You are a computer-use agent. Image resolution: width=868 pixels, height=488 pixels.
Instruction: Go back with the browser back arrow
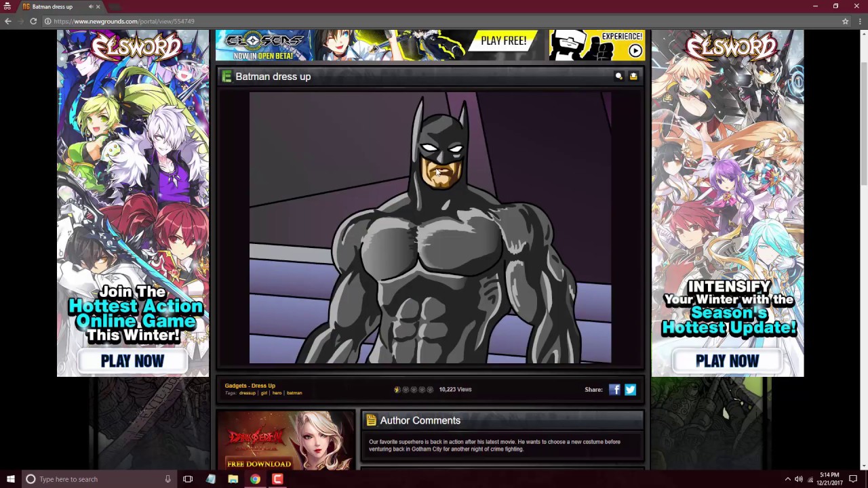click(8, 21)
